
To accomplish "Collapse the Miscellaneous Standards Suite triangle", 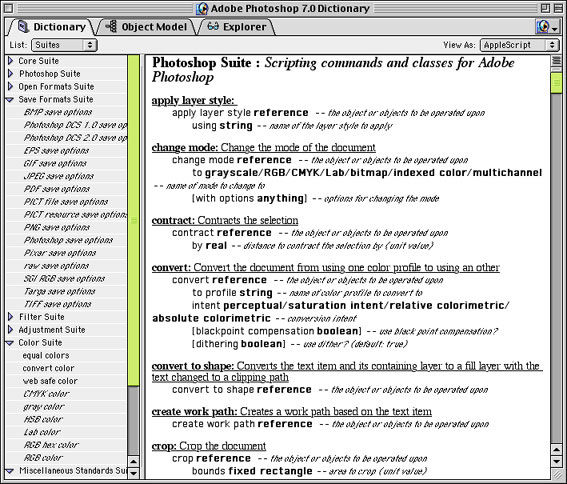I will point(10,471).
